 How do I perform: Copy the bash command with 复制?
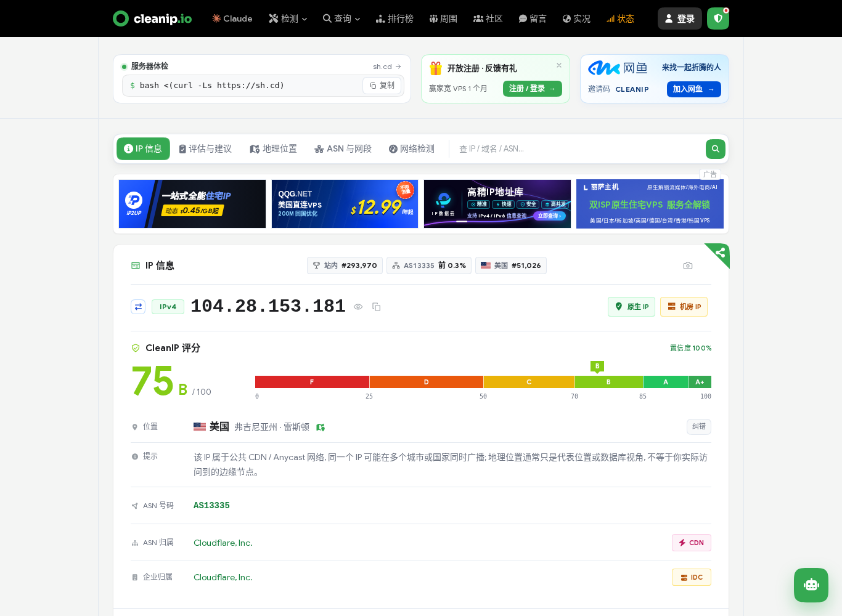click(382, 86)
